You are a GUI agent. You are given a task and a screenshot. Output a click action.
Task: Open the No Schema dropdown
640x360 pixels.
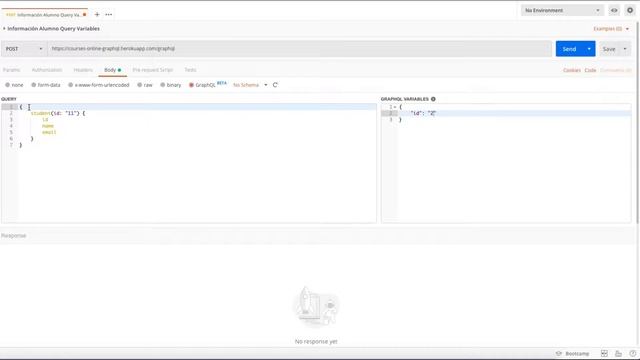pyautogui.click(x=250, y=85)
